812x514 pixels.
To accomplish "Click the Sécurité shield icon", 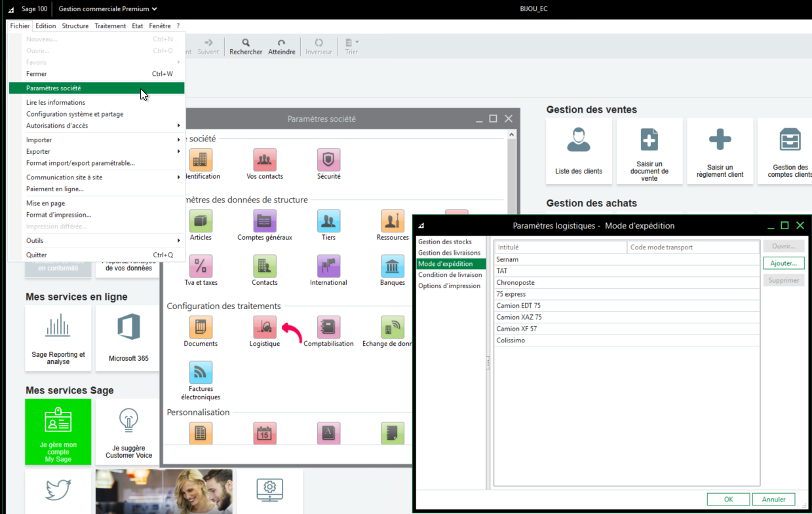I will pos(328,160).
